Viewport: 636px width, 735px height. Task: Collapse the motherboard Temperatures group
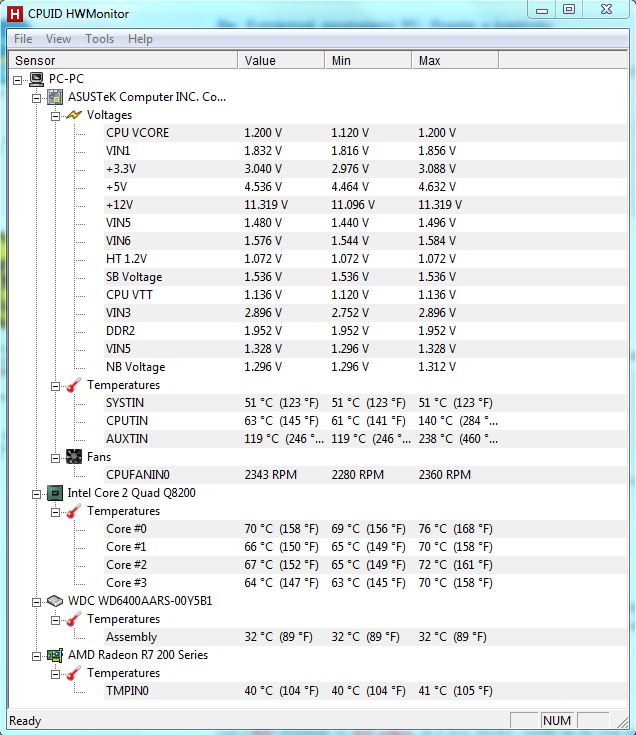(55, 386)
